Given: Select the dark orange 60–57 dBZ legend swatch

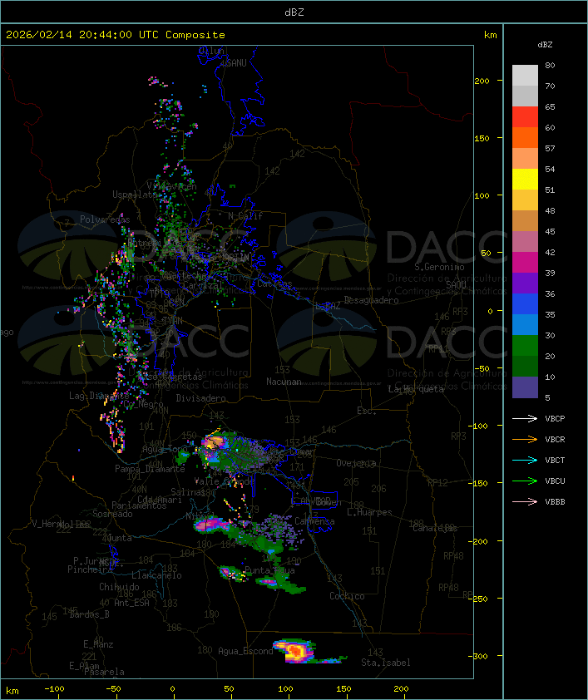Looking at the screenshot, I should 525,137.
